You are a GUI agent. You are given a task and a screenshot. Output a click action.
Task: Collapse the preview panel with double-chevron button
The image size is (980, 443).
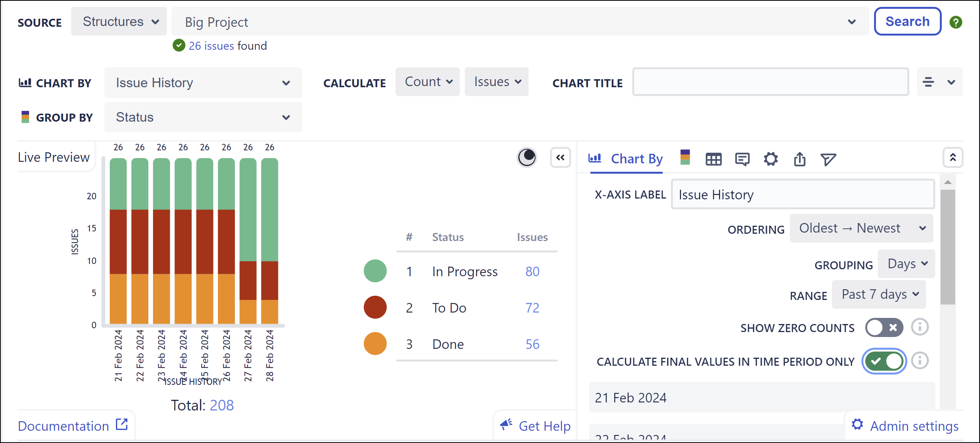pos(560,157)
